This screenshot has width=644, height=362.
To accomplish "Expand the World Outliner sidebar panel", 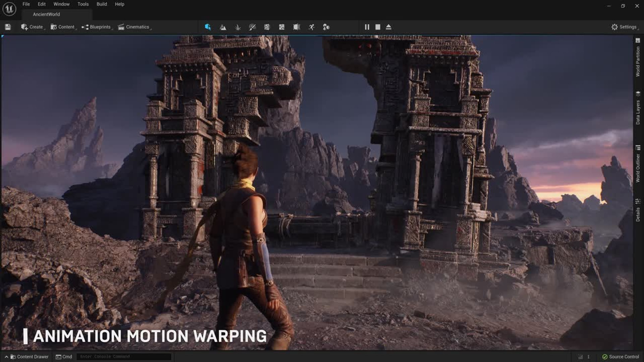I will (638, 164).
